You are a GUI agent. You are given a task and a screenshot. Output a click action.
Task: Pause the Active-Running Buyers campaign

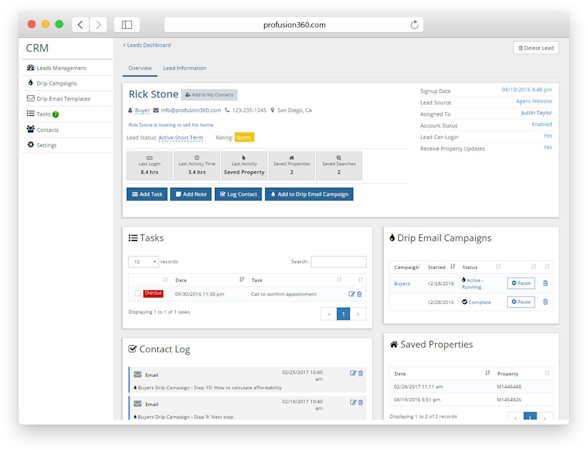(x=521, y=283)
